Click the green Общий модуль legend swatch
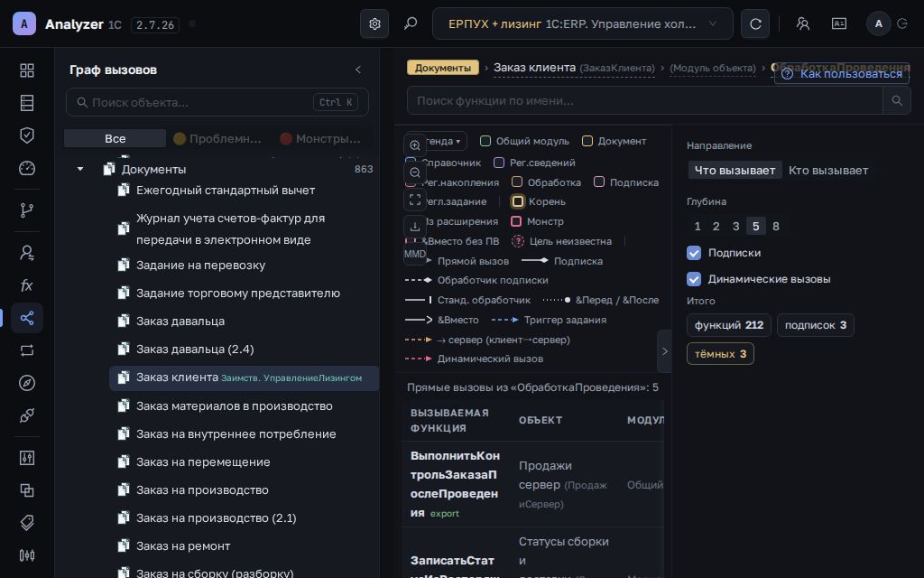This screenshot has width=924, height=578. click(x=485, y=141)
